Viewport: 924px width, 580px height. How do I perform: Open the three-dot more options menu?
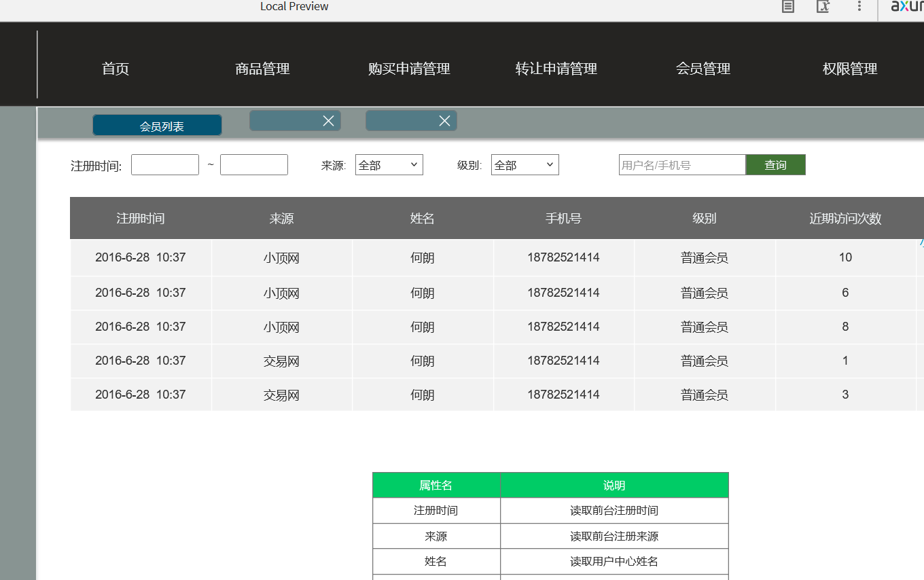coord(859,6)
